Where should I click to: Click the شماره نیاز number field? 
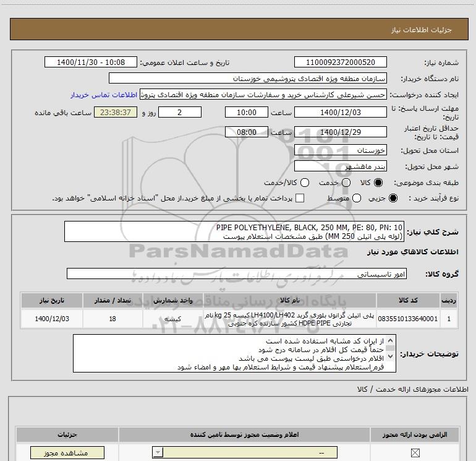pos(340,62)
